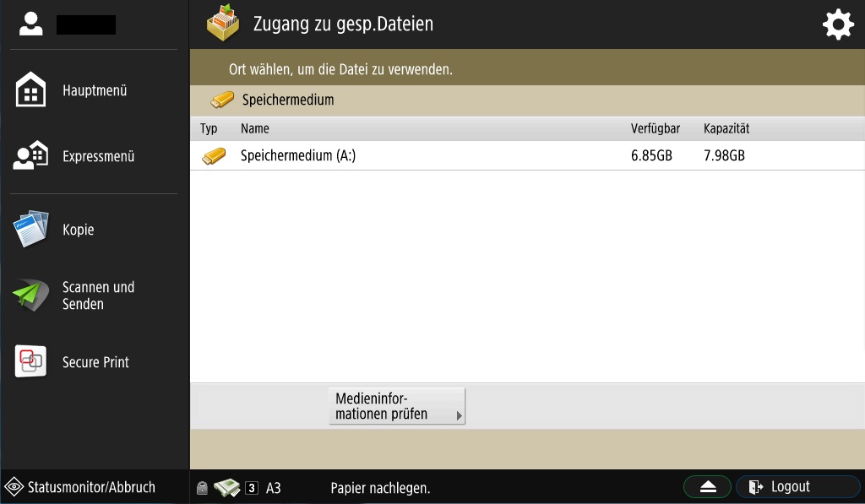The image size is (865, 504).
Task: Select the Kopie documents icon
Action: point(31,228)
